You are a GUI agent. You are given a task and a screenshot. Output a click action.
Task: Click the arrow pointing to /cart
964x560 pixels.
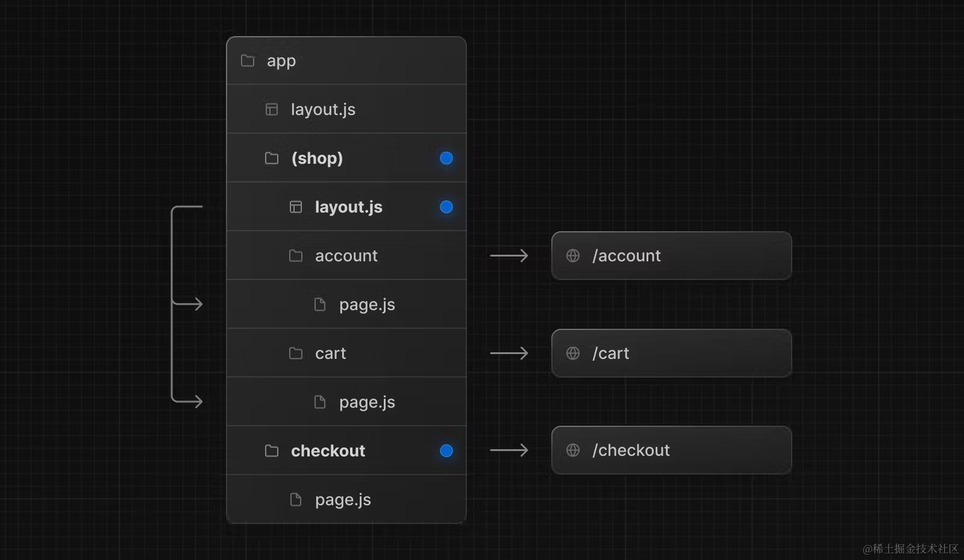(509, 353)
